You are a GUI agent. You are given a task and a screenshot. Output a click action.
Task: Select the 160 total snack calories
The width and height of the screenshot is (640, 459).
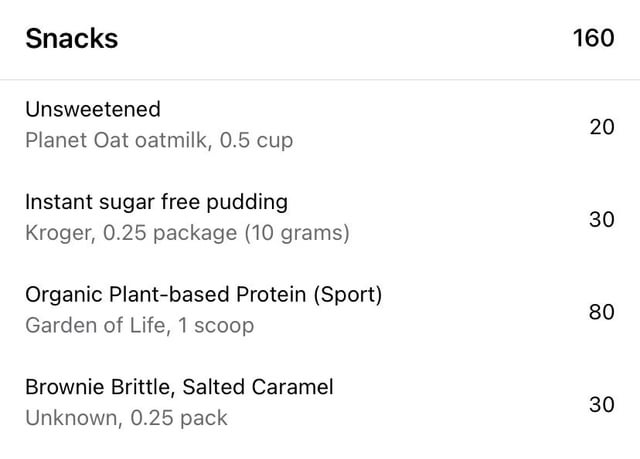tap(593, 38)
